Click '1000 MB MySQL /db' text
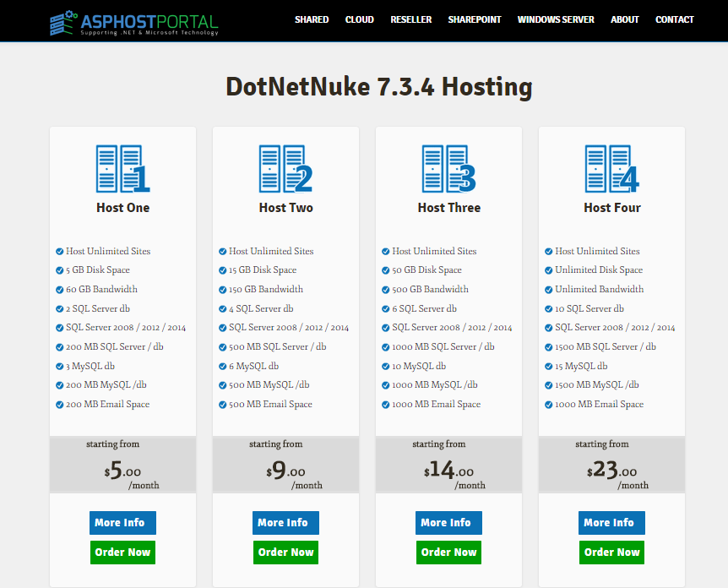 tap(435, 385)
